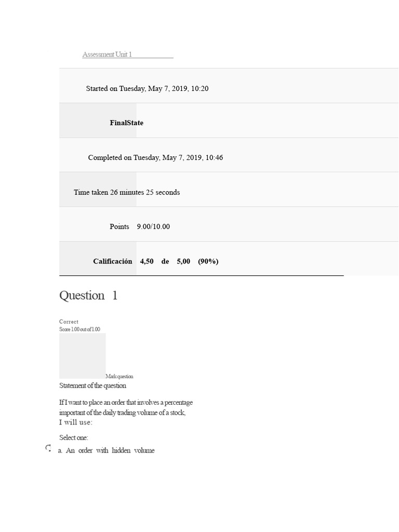The width and height of the screenshot is (399, 532).
Task: Click the 5,00 maximum grade value
Action: tap(183, 261)
